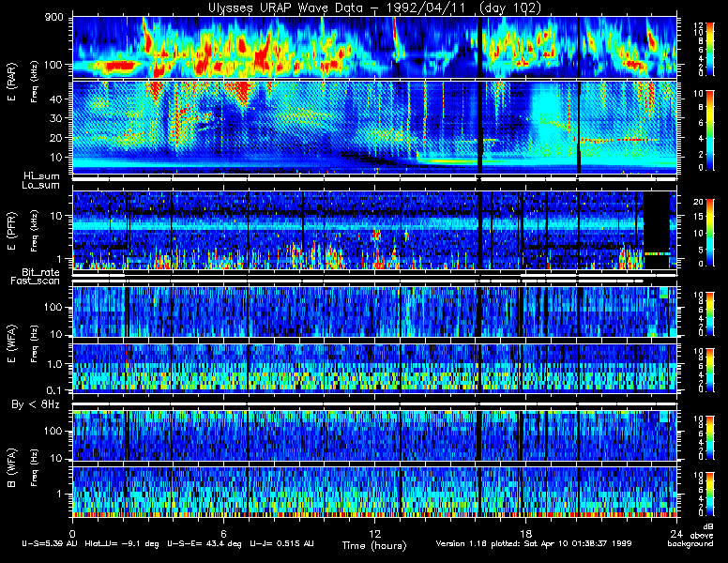
Task: Click the '30' kHz tick in RAR panel
Action: (55, 118)
